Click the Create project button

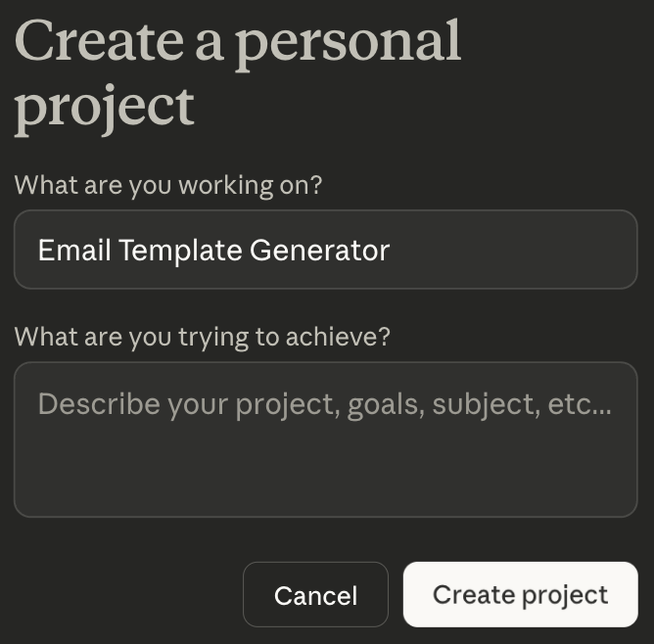[520, 594]
